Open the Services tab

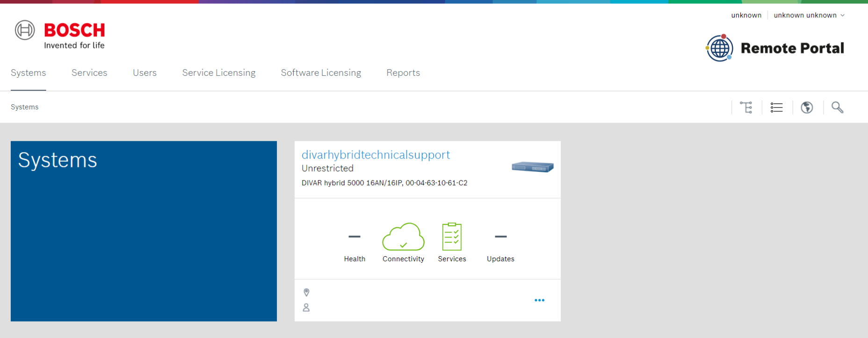[x=89, y=73]
